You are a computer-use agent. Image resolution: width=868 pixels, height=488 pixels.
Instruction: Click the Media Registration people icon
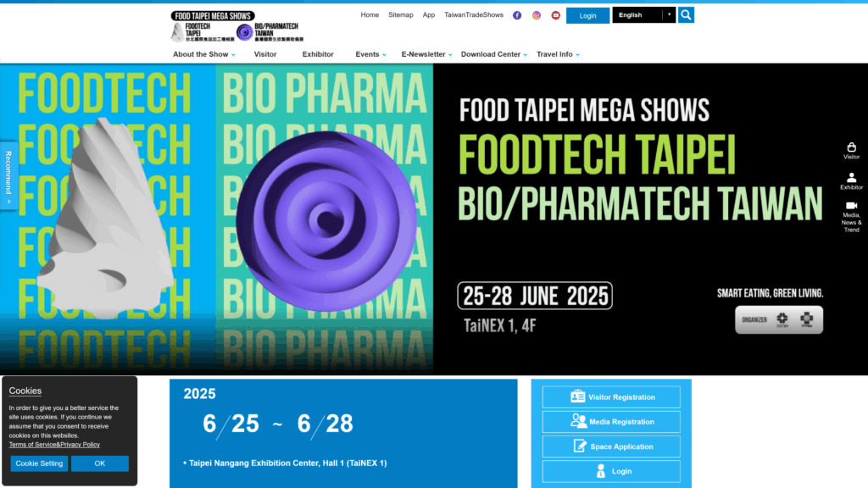click(578, 421)
